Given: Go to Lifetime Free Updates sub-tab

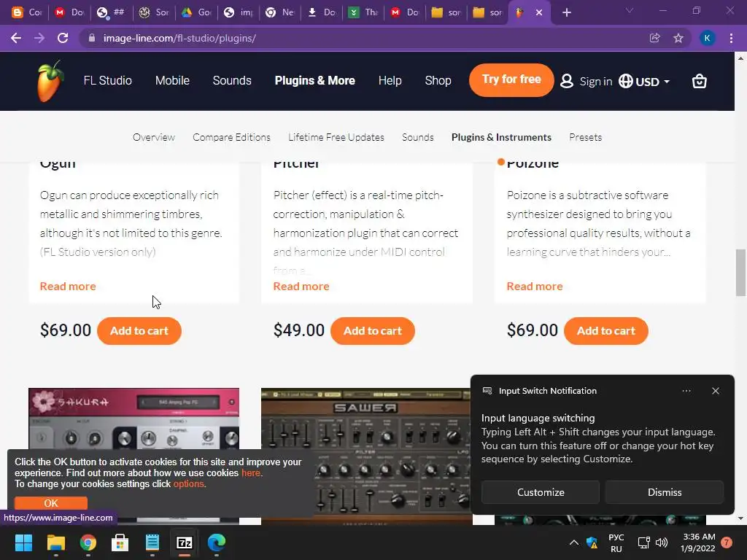Looking at the screenshot, I should click(x=336, y=137).
